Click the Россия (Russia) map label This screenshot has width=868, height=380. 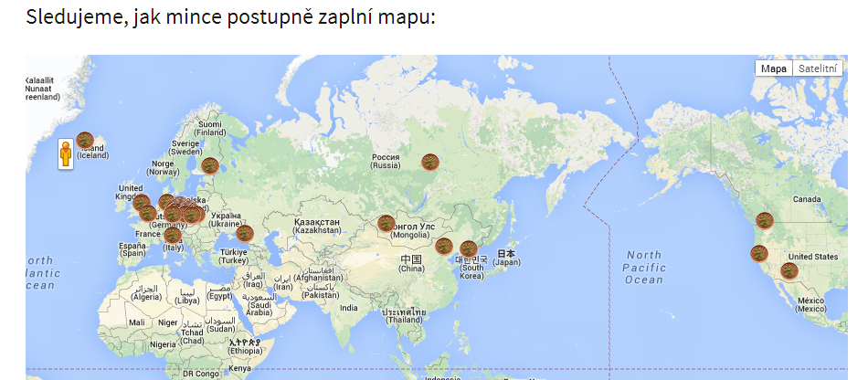pyautogui.click(x=386, y=161)
